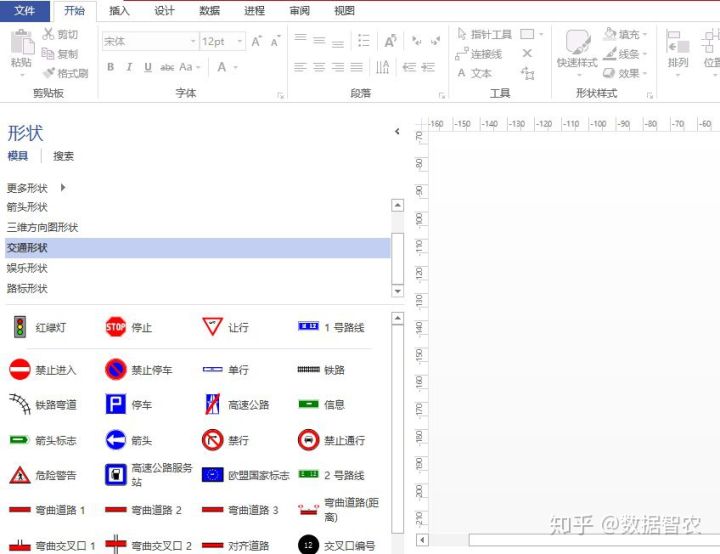
Task: Activate the 指针工具 pointer tool
Action: [484, 34]
